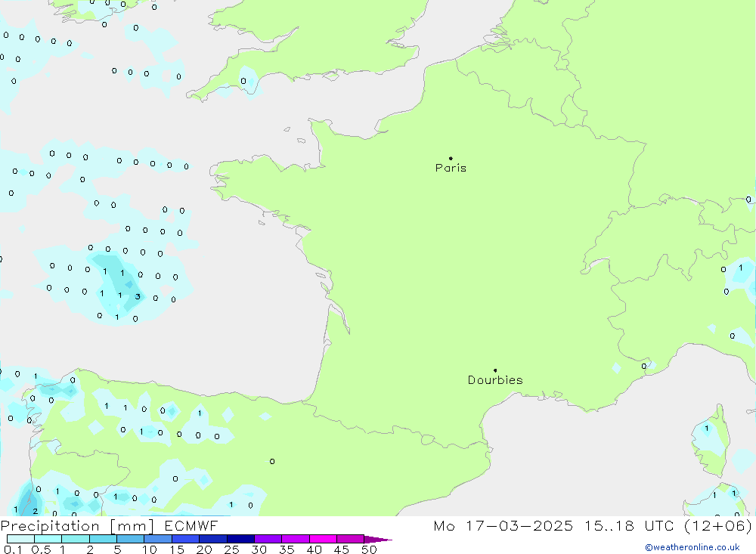Open the weatheronline.co.uk copyright link
Viewport: 756px width, 554px height.
coord(692,547)
